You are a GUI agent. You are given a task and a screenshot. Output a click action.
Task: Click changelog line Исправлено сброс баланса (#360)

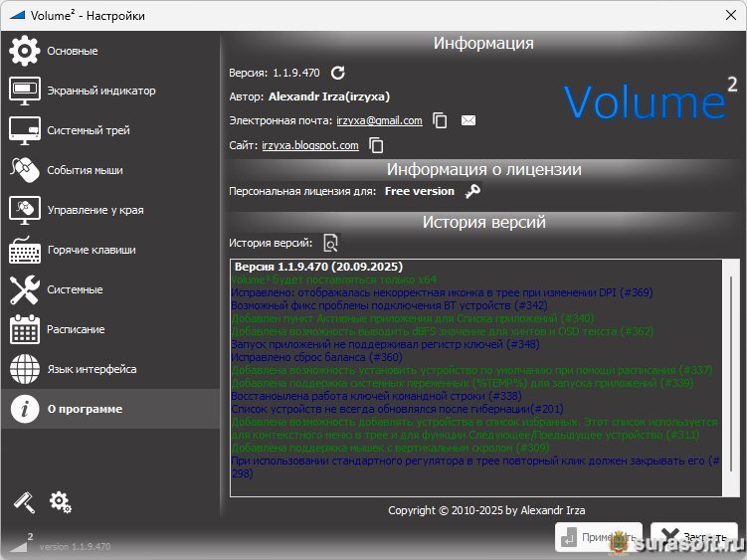coord(316,357)
